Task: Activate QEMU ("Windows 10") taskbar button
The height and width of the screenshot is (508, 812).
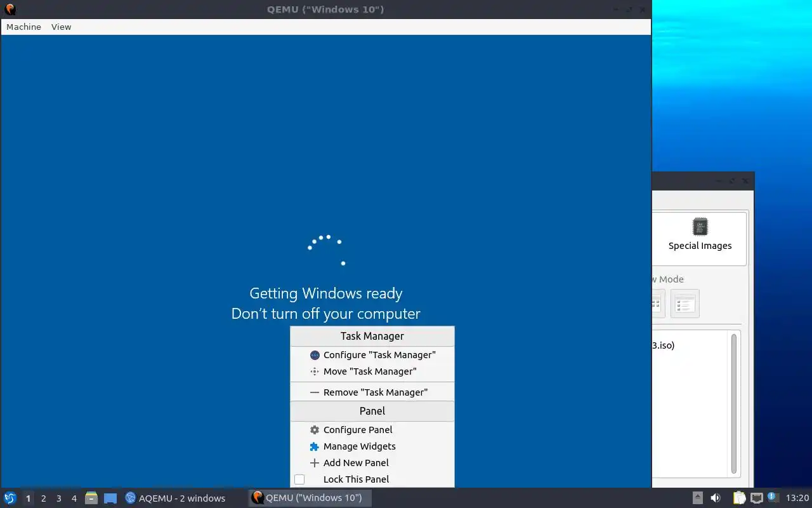Action: point(310,498)
